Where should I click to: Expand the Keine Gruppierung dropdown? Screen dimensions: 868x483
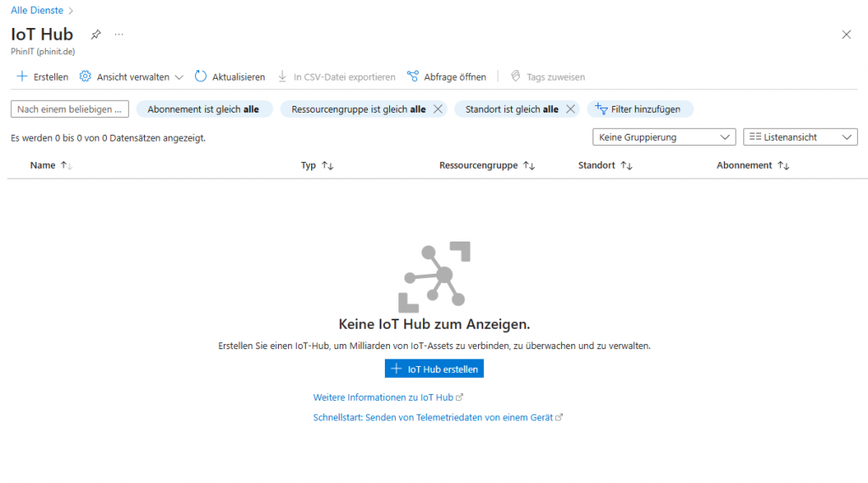point(664,137)
